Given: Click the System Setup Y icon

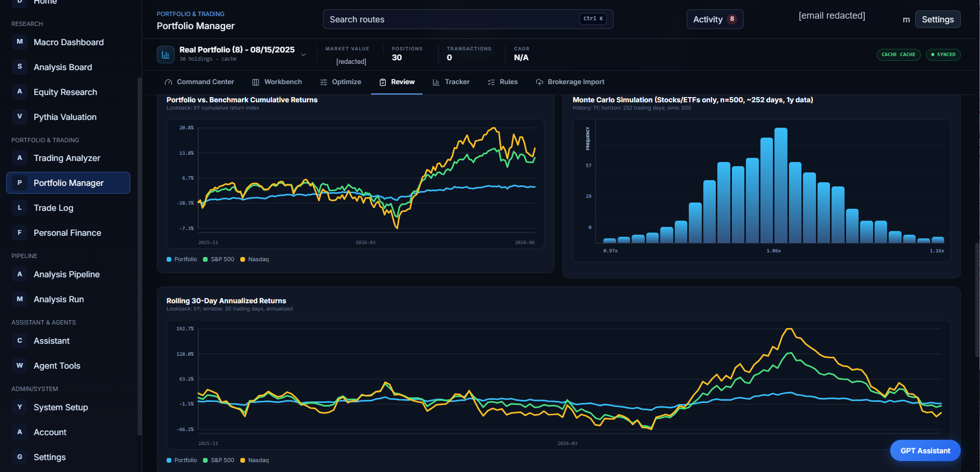Looking at the screenshot, I should tap(20, 407).
